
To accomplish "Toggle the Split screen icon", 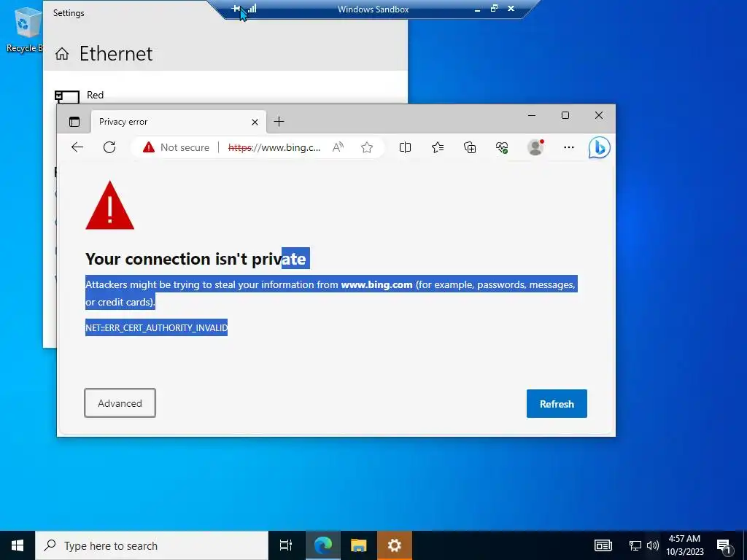I will coord(405,147).
